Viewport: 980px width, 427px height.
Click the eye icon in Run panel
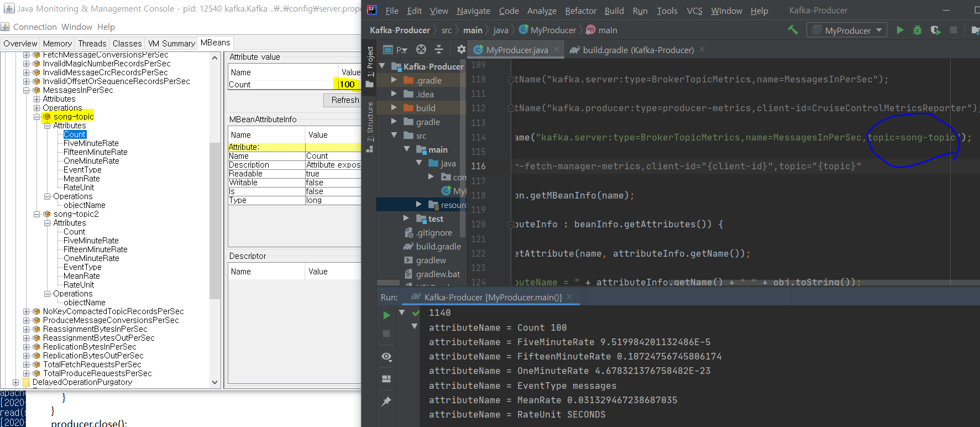pos(386,357)
